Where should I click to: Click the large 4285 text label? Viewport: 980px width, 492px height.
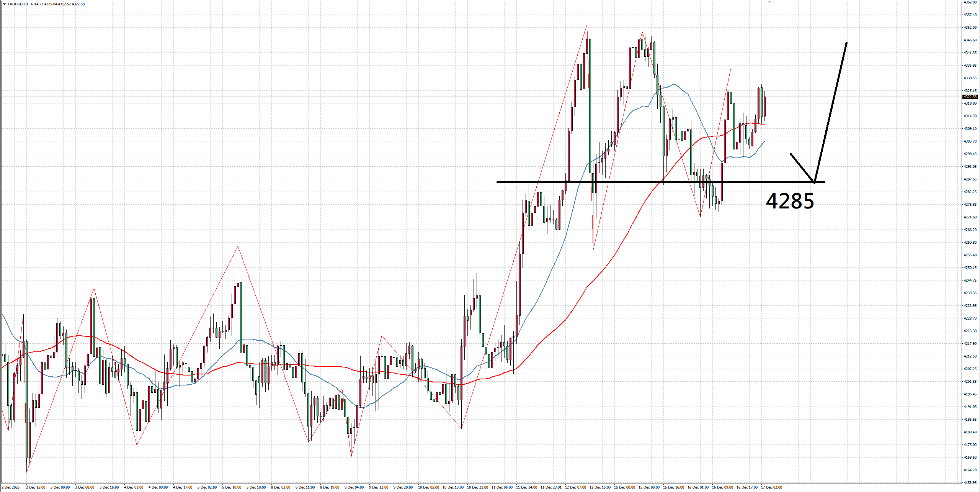pyautogui.click(x=790, y=201)
